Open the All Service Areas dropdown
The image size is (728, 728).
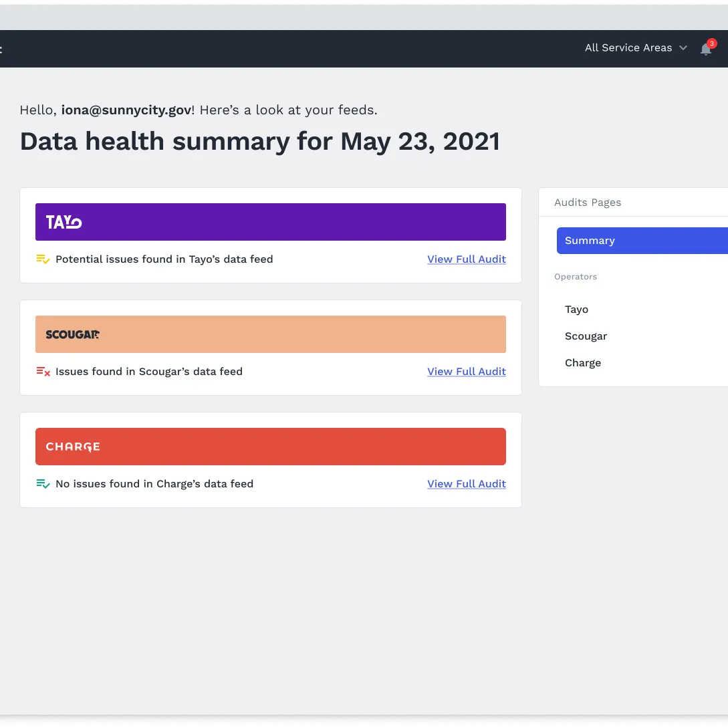point(628,48)
